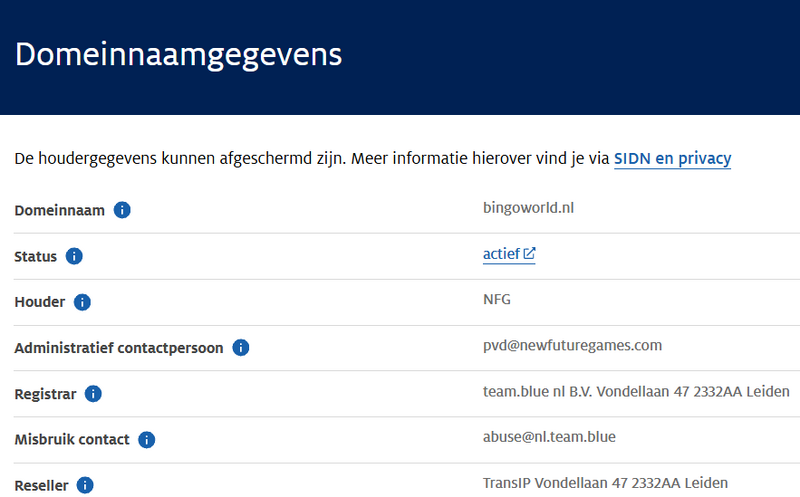Click the Registrar row label
Viewport: 800px width, 497px height.
pos(45,394)
